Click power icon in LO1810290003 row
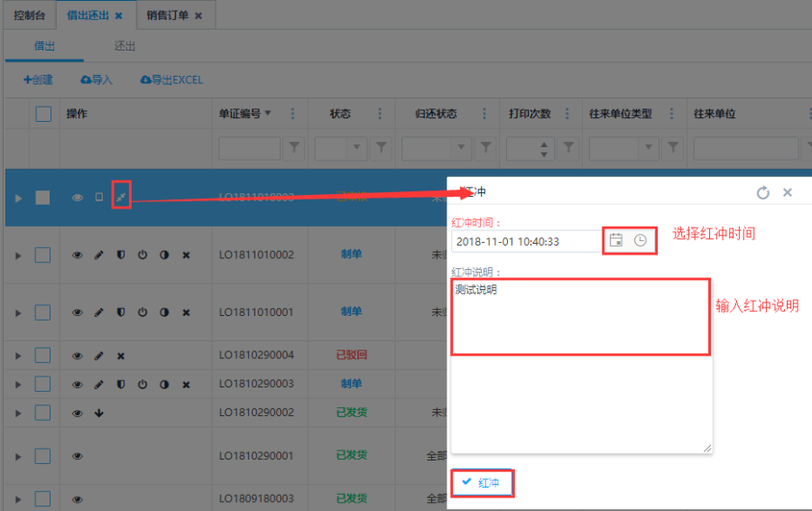The height and width of the screenshot is (511, 812). click(143, 384)
